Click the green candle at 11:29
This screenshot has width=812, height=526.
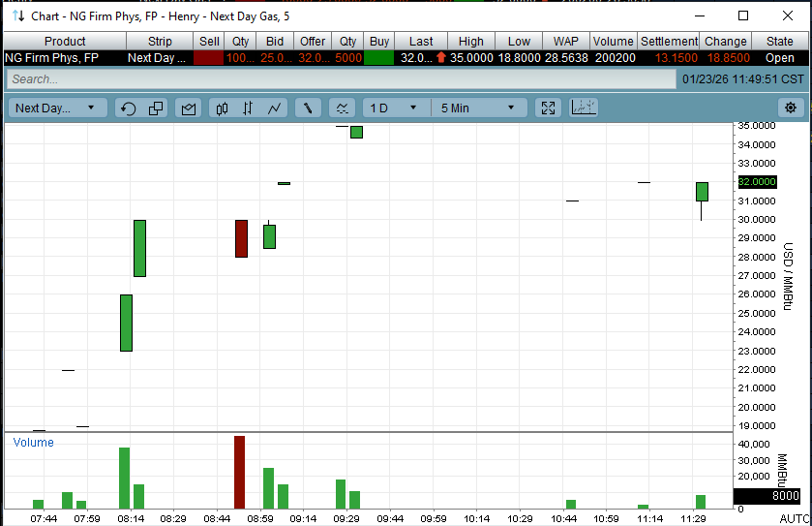coord(703,192)
